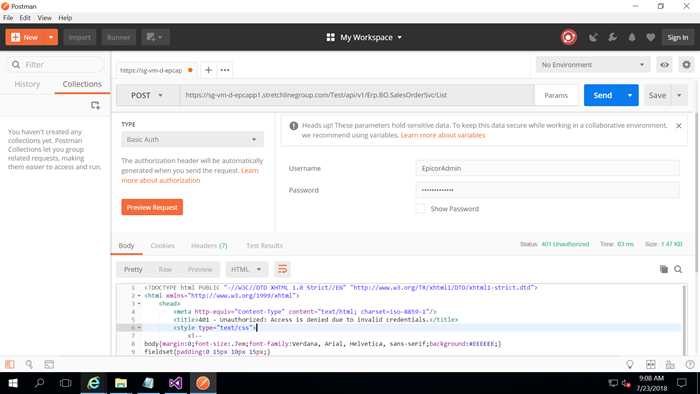This screenshot has width=700, height=394.
Task: Open the File menu
Action: pos(8,18)
